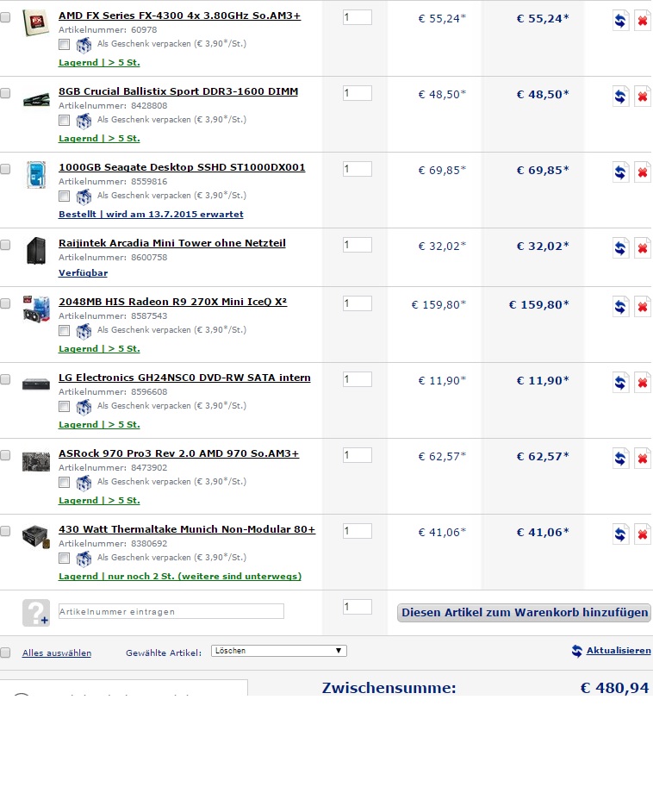This screenshot has width=653, height=812.
Task: Open AMD FX Series FX-4300 product link
Action: 179,16
